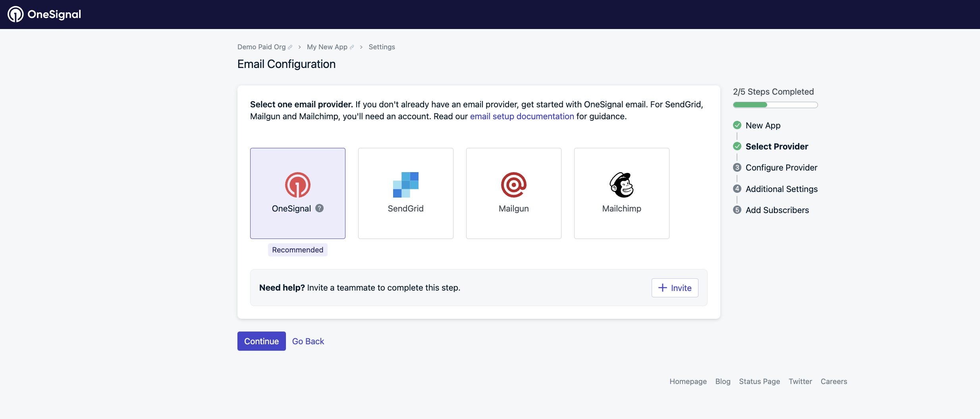Select the Mailchimp label

click(x=622, y=208)
